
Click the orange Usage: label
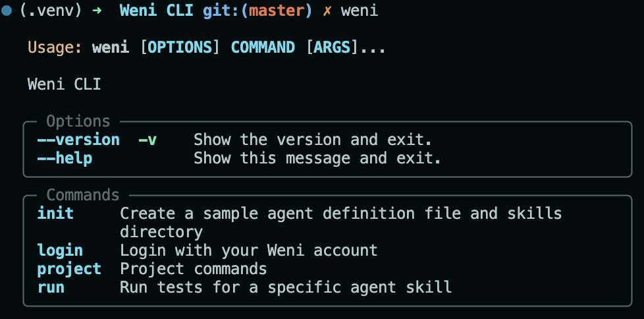(55, 48)
